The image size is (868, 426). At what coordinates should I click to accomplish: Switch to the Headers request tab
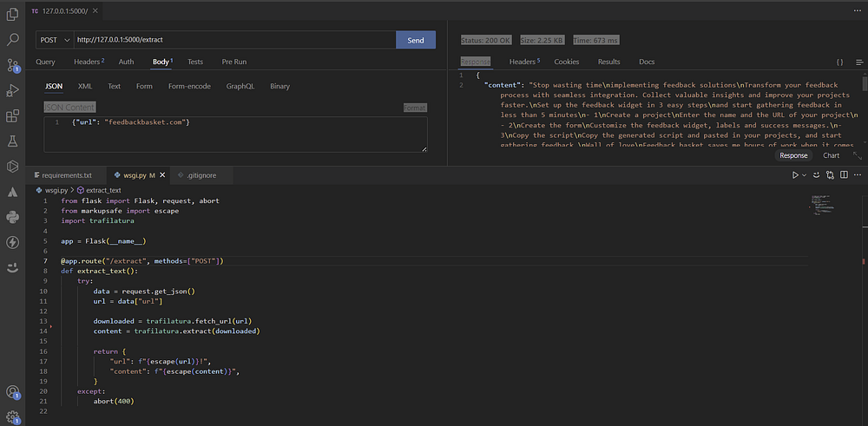(x=88, y=62)
